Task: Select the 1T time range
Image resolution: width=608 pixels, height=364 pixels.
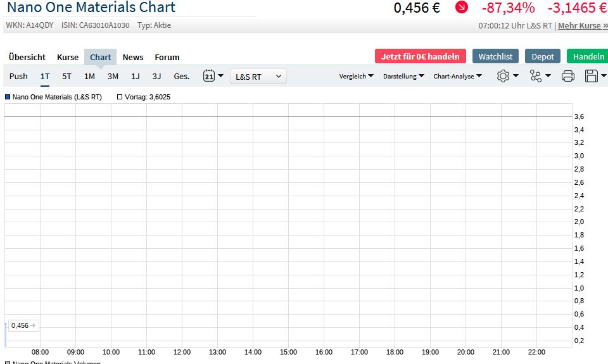Action: tap(45, 76)
